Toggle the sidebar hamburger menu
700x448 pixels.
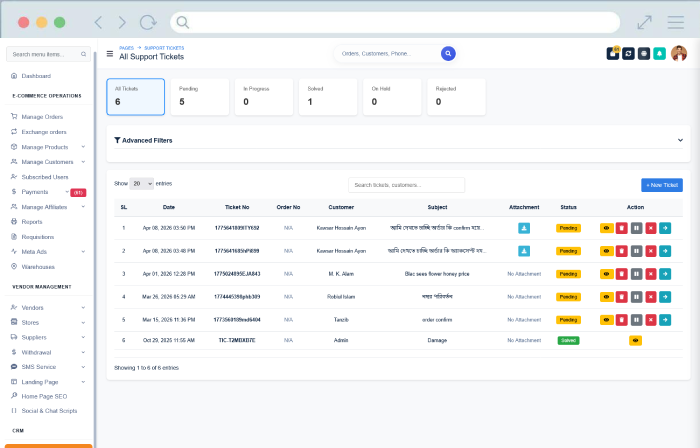[x=110, y=54]
